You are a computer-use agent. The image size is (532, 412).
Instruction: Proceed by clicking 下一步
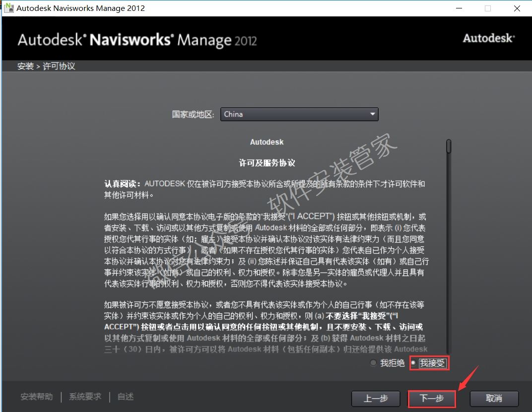432,399
